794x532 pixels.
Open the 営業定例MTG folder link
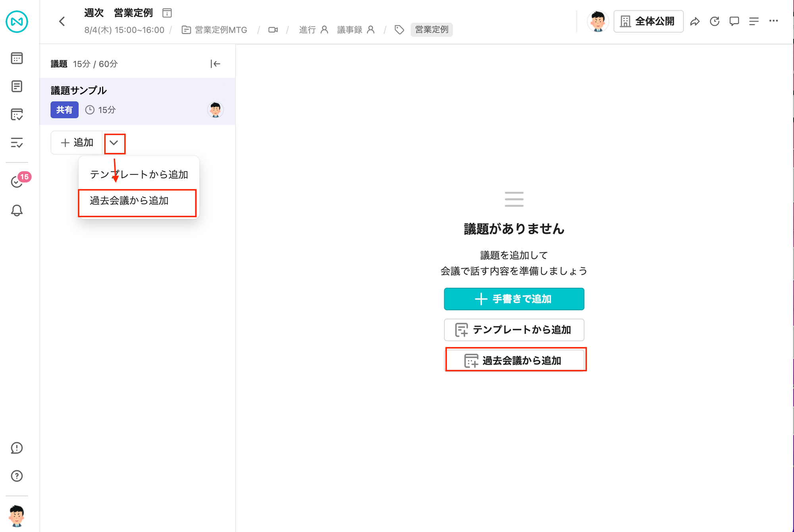[214, 30]
